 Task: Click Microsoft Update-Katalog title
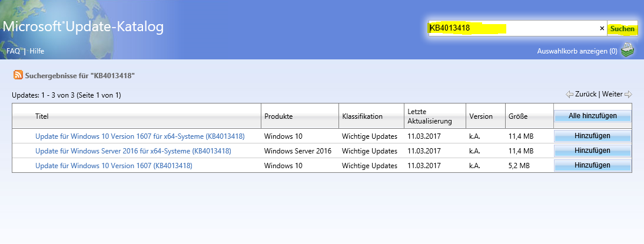click(84, 27)
